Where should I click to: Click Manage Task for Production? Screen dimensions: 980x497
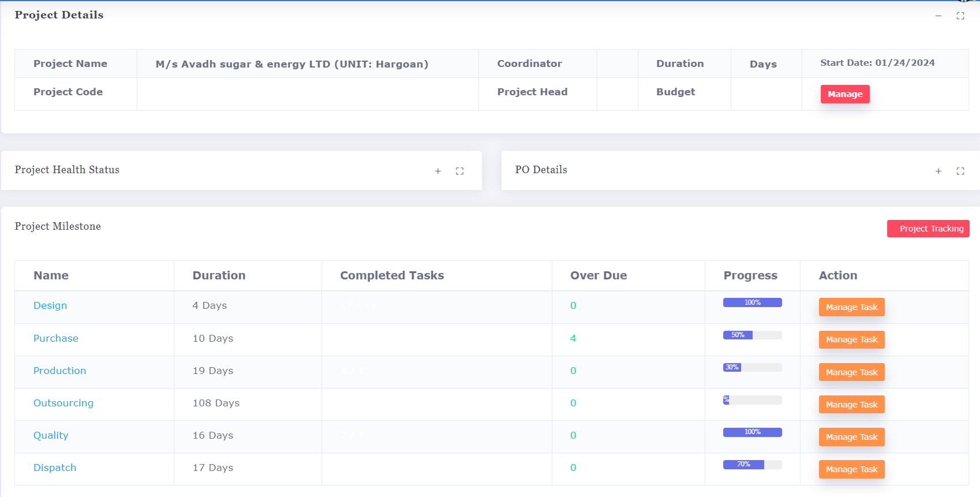click(x=851, y=372)
